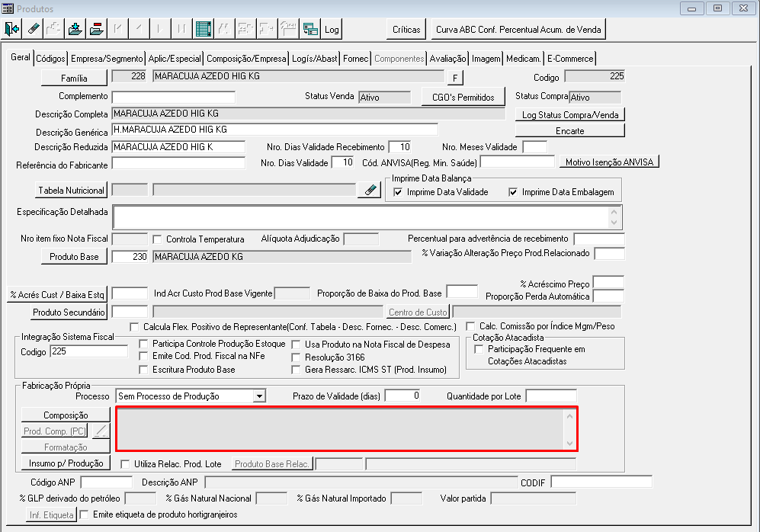
Task: Click Log Status Compra/Venda button
Action: click(570, 115)
